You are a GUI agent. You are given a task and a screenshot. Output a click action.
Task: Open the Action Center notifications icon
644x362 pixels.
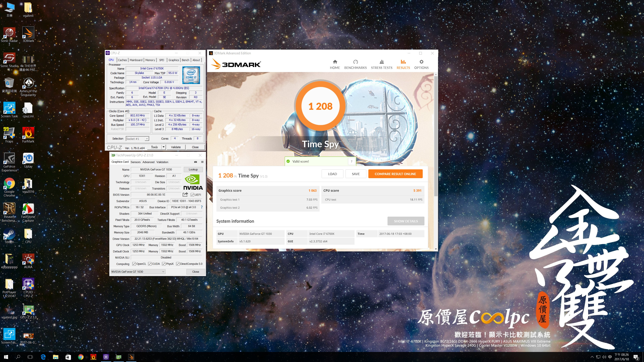click(x=636, y=357)
